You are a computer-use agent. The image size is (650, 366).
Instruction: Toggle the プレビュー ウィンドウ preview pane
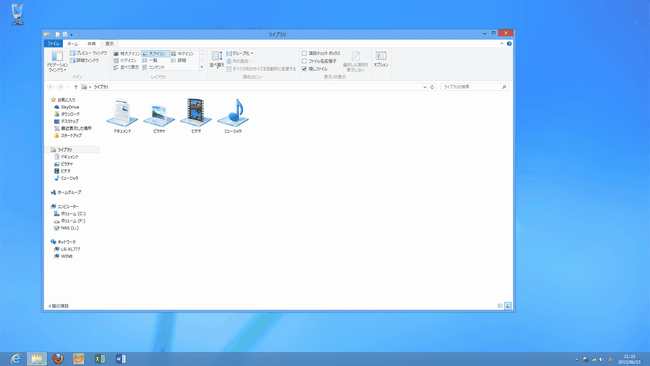point(88,53)
